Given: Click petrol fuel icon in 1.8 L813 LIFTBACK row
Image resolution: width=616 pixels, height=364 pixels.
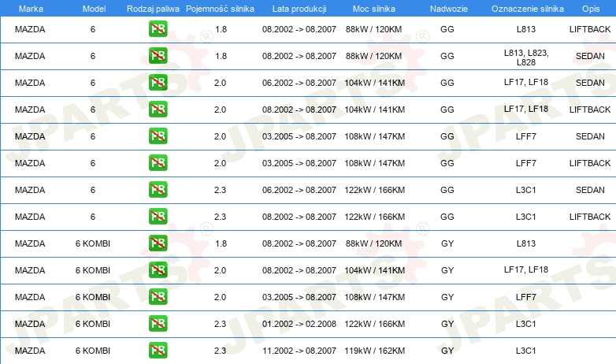Looking at the screenshot, I should [158, 28].
